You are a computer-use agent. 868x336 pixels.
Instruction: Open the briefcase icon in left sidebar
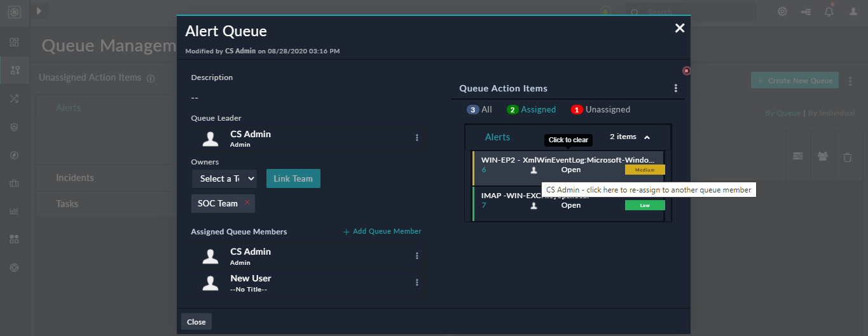click(14, 183)
